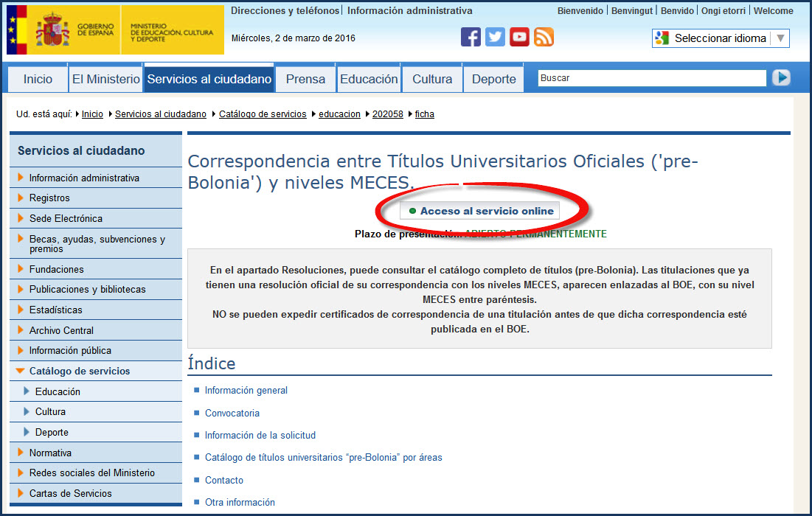Open the Información general index link

246,390
